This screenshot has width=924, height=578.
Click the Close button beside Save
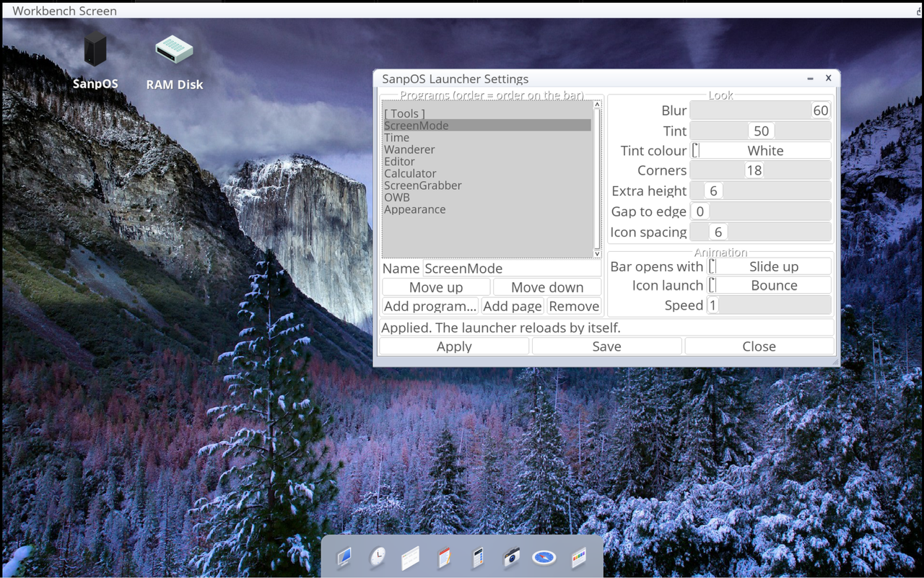pos(759,346)
